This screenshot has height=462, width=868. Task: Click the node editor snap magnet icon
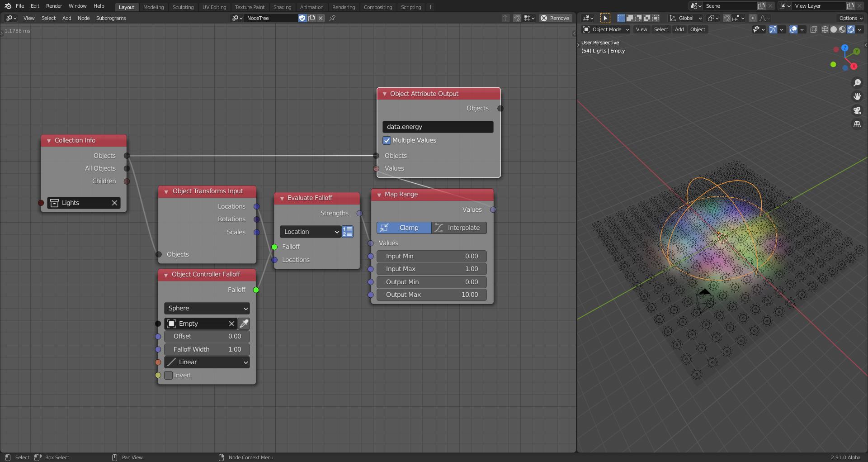(x=517, y=18)
